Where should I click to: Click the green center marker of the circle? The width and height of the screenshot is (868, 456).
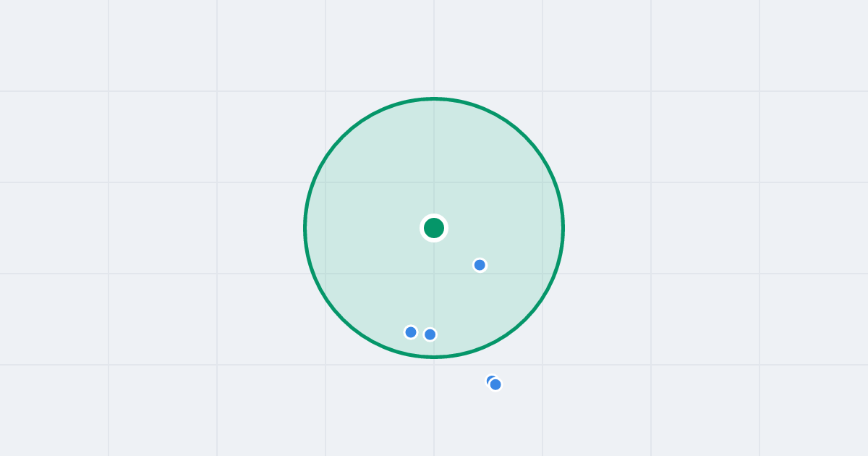point(434,228)
